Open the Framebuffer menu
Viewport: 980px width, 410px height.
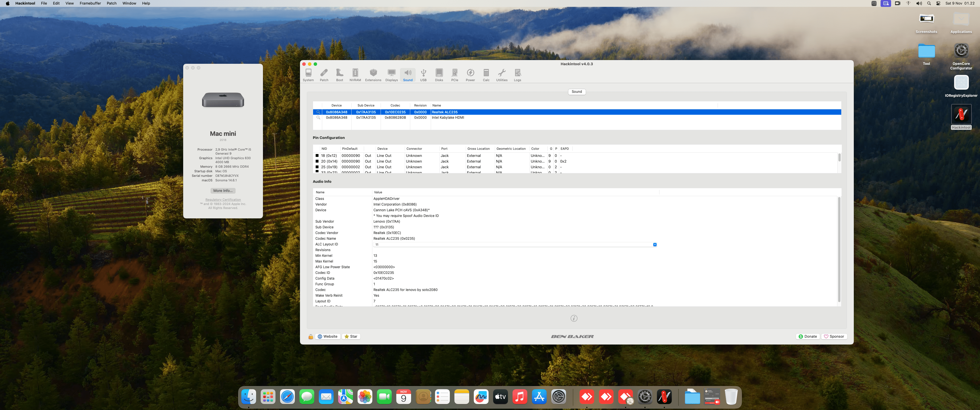(x=90, y=3)
